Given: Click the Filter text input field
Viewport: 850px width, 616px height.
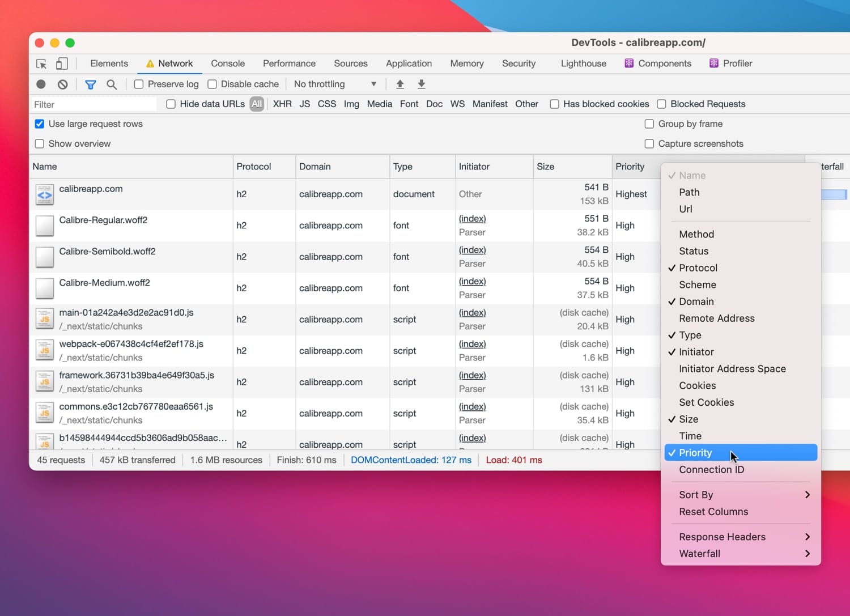Looking at the screenshot, I should pos(93,105).
